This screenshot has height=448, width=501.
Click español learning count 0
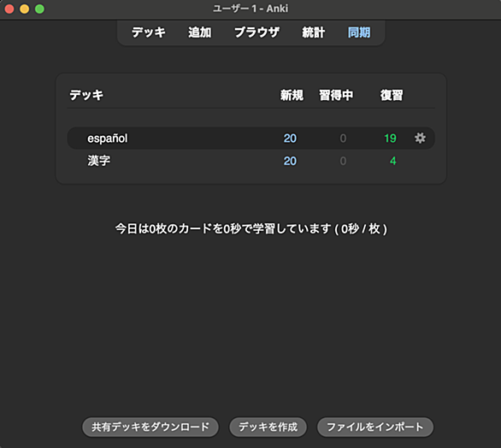[x=343, y=139]
